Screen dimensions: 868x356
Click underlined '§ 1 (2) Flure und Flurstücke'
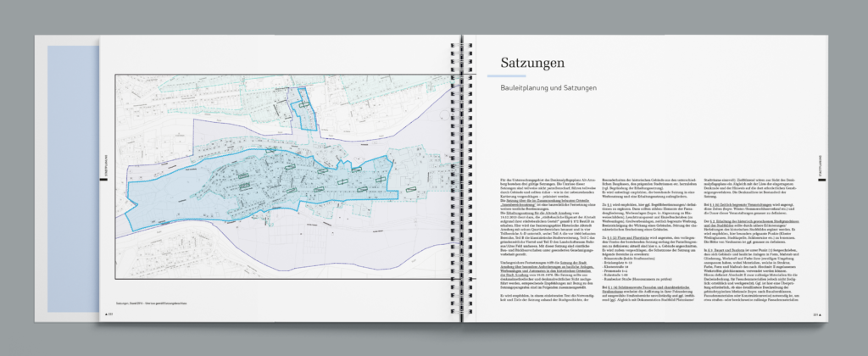click(x=628, y=237)
